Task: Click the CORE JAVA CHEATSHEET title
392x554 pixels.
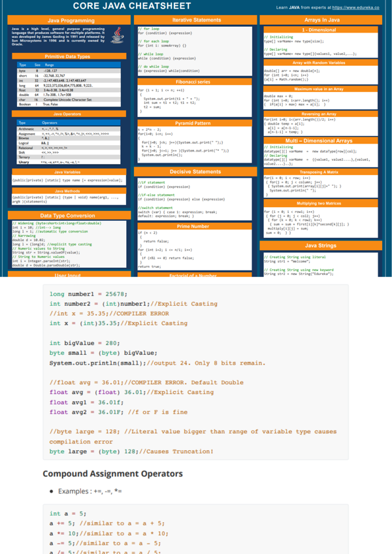Action: pos(132,6)
